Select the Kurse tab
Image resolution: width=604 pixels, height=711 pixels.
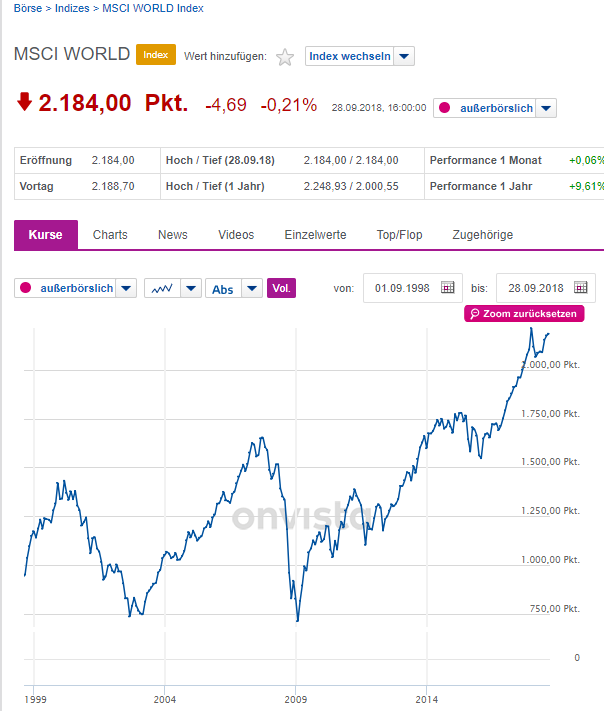pyautogui.click(x=45, y=235)
